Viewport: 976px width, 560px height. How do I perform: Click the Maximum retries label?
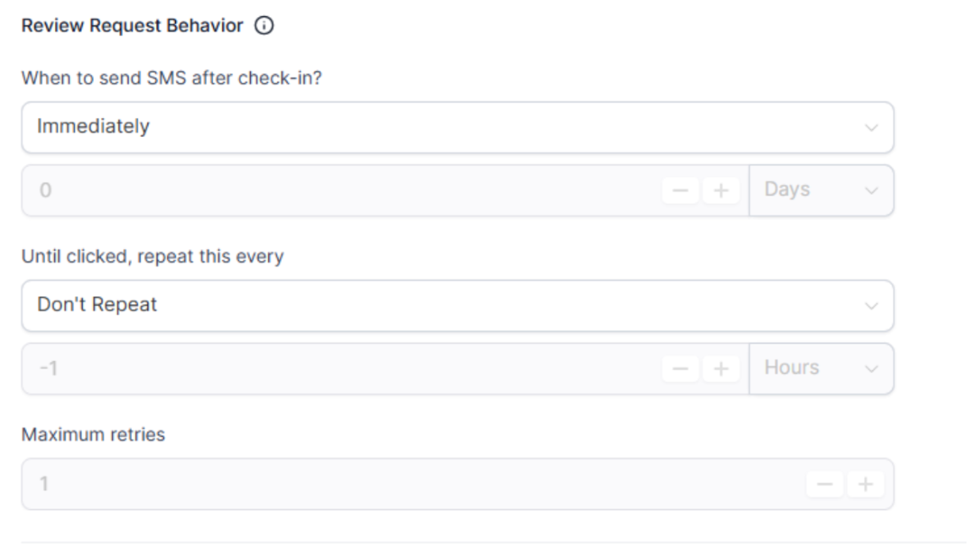click(x=93, y=434)
